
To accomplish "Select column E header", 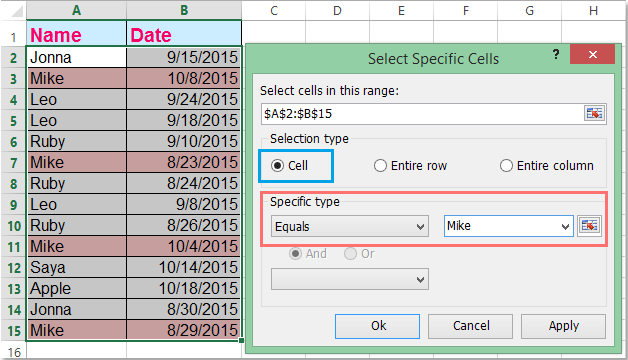I will click(401, 10).
